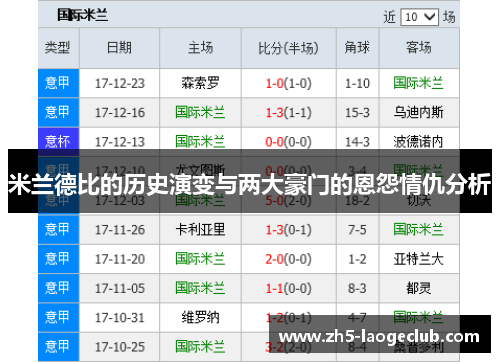Click 意杯 tag in 17-12-13 row
Viewport: 500px width, 362px height.
click(58, 142)
